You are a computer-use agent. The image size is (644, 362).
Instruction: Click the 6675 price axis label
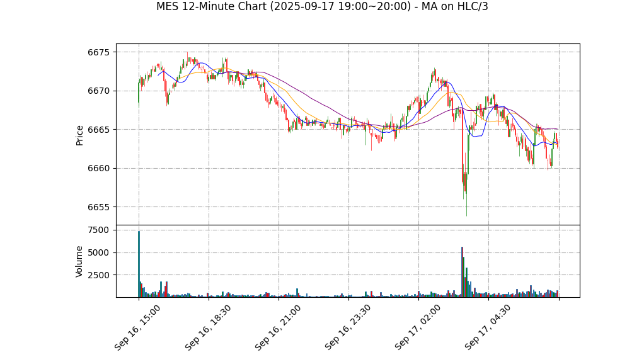tap(99, 52)
